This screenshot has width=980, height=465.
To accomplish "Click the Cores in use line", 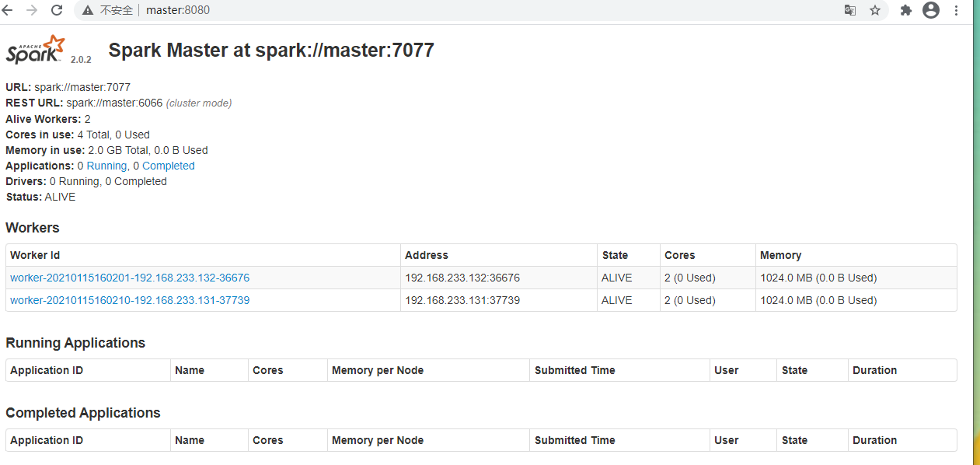I will (x=78, y=135).
